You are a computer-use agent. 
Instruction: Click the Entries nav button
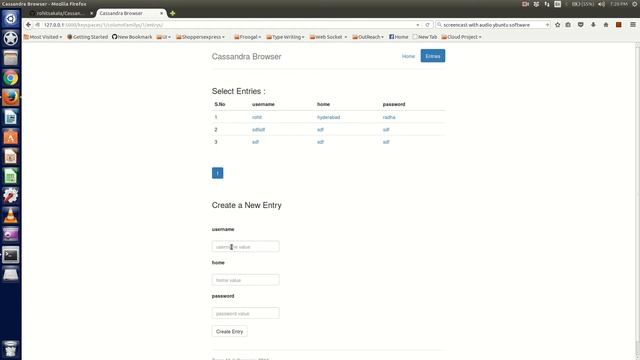(433, 56)
